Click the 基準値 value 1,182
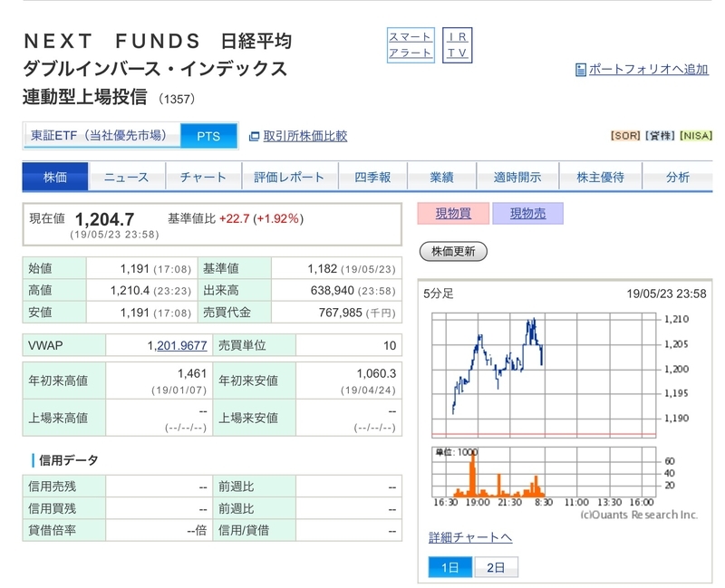The image size is (725, 588). pos(323,268)
